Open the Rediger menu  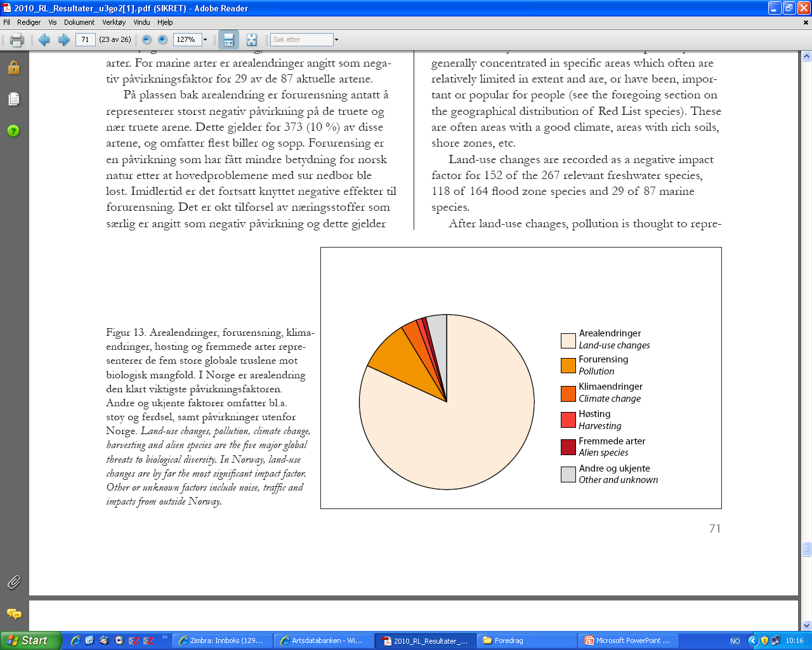pos(29,22)
